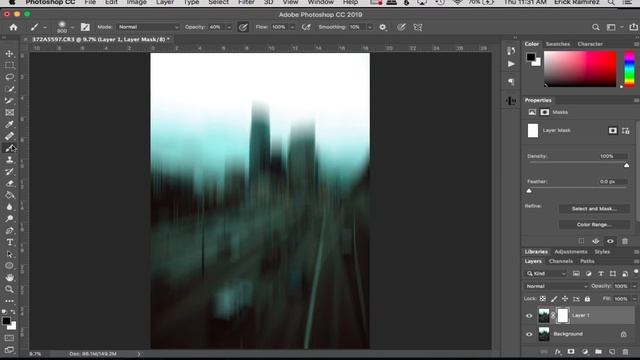Click the Select and Mask button
This screenshot has height=360, width=640.
(x=594, y=209)
